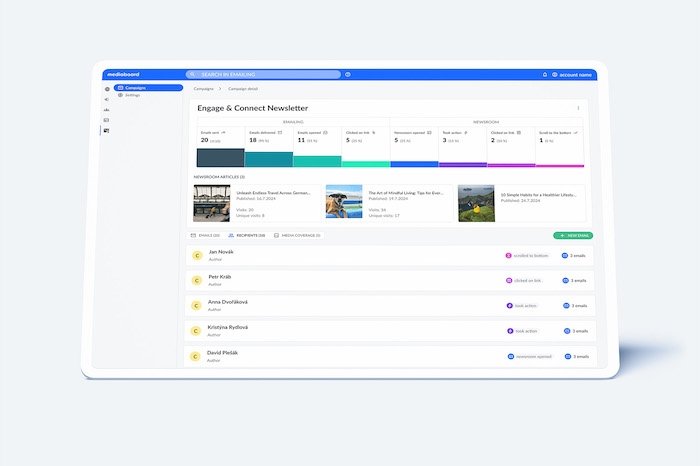Open the account name menu

click(x=572, y=75)
